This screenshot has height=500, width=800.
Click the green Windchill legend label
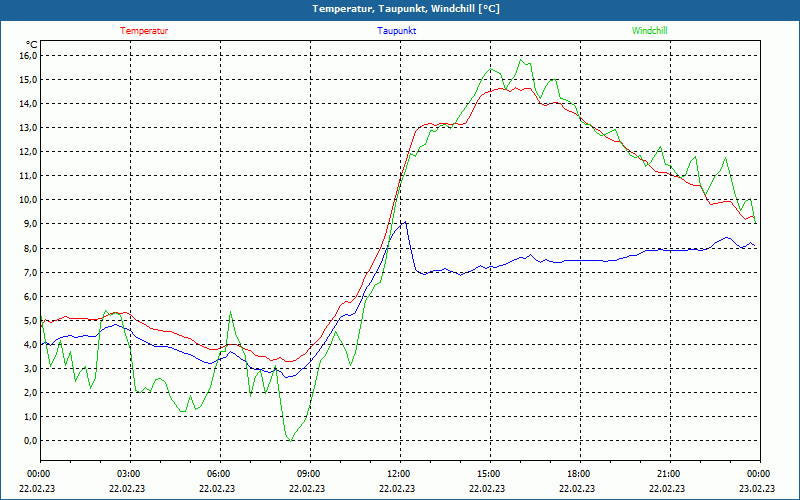tap(649, 31)
